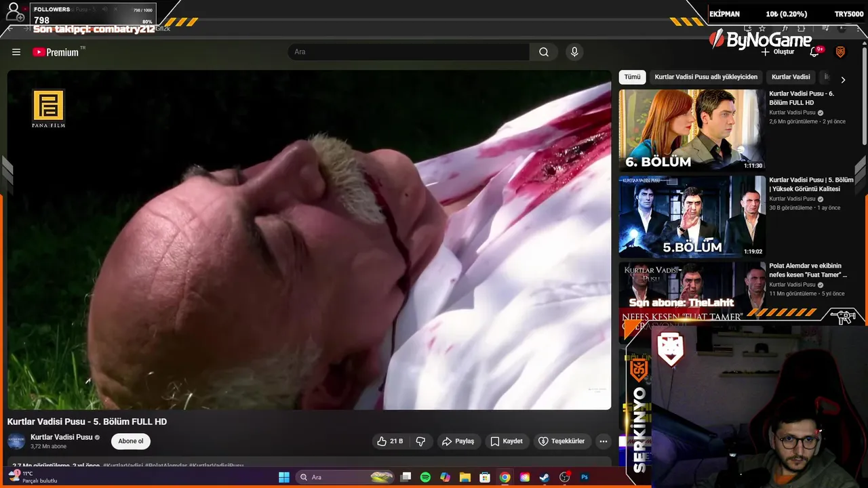The width and height of the screenshot is (868, 488).
Task: Launch Spotify from the taskbar
Action: coord(425,477)
